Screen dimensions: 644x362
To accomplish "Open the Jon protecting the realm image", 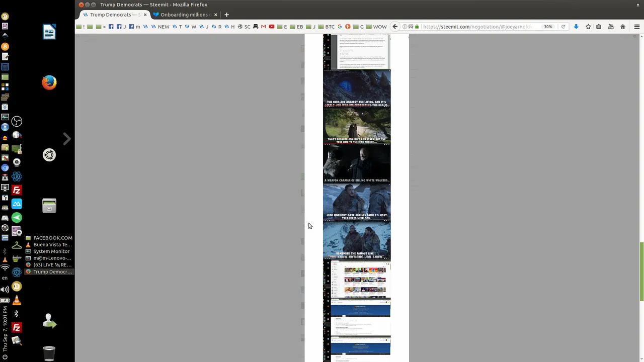I will [x=357, y=88].
